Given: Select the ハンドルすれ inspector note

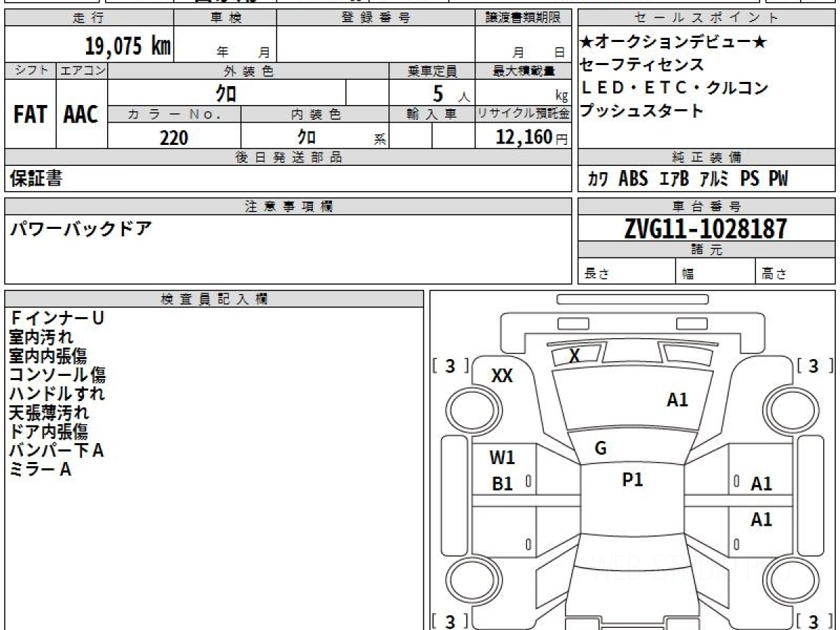Looking at the screenshot, I should point(57,394).
